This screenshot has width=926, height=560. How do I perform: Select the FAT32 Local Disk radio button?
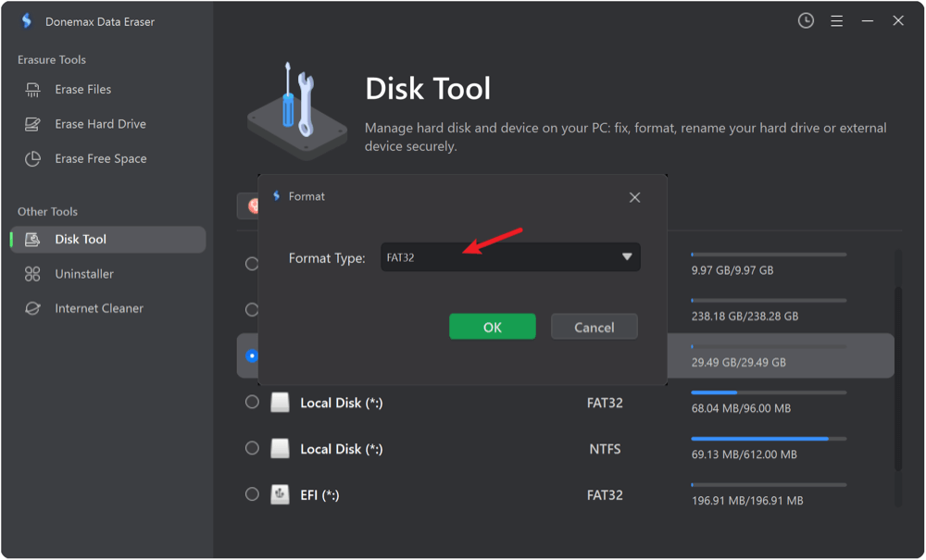click(x=251, y=402)
